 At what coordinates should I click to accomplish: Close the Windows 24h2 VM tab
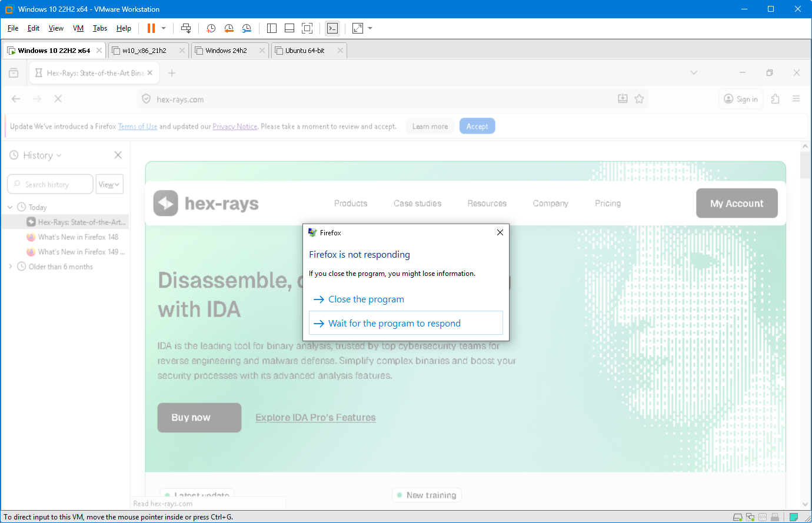(262, 51)
